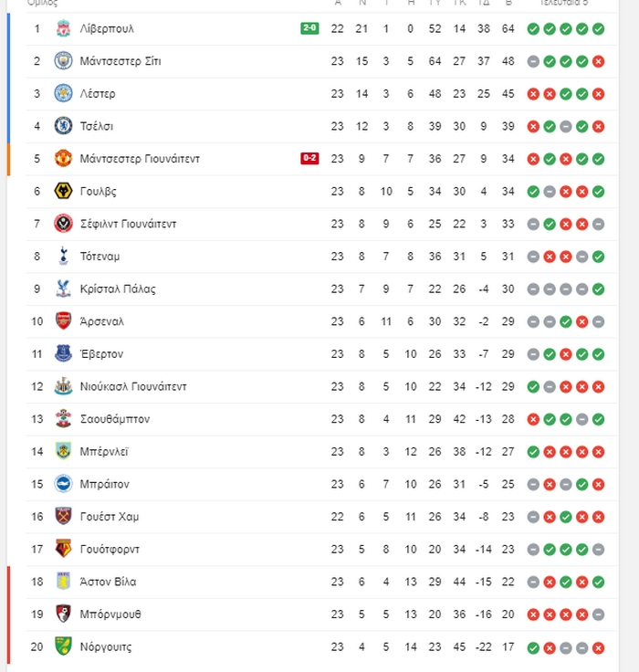Viewport: 639px width, 672px height.
Task: Open the Κρίσταλ Πάλας team link
Action: [118, 289]
